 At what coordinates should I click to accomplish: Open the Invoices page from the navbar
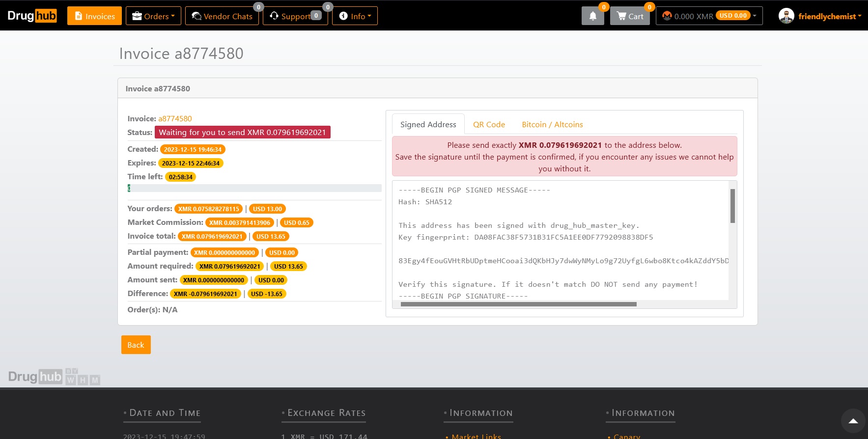[x=94, y=16]
